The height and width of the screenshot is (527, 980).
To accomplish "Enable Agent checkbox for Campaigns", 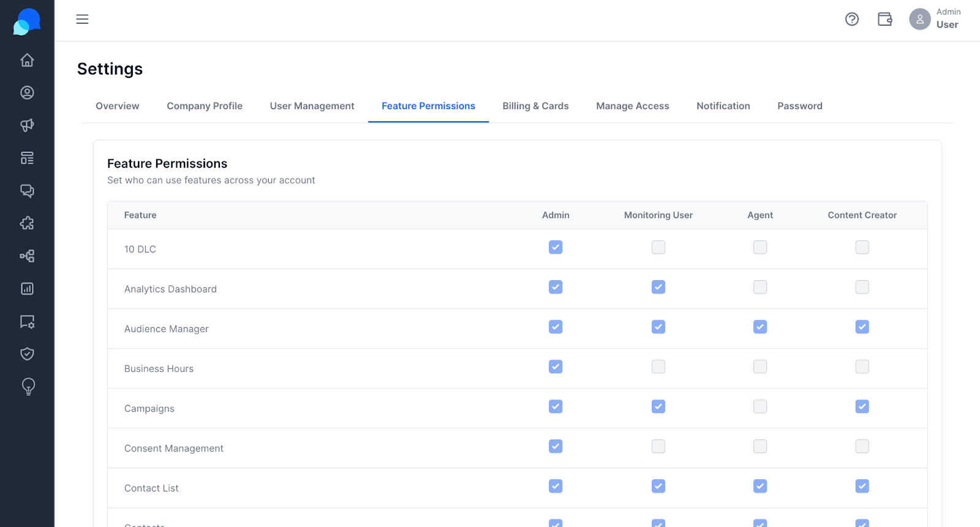I will tap(760, 406).
